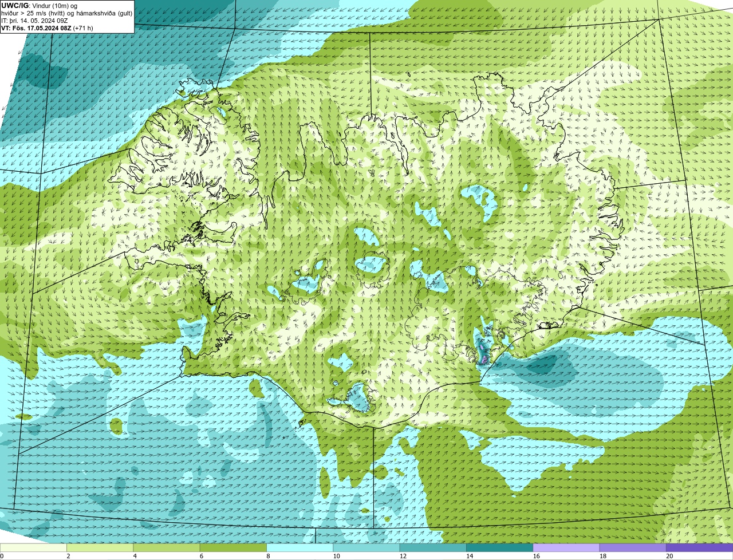733x560 pixels.
Task: Click the title line "UWC/IG: Vindur (10m) og"
Action: tap(39, 5)
